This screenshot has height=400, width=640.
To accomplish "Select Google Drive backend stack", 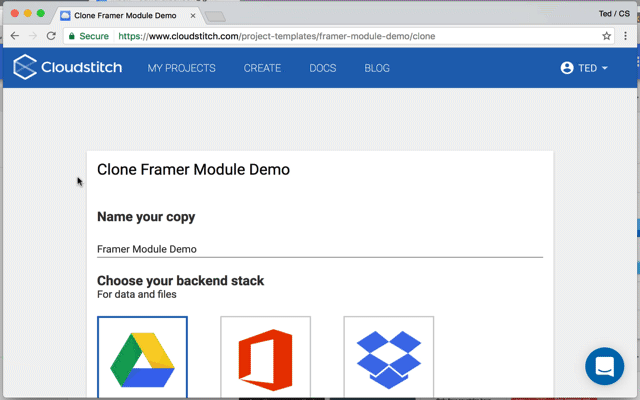I will tap(142, 357).
